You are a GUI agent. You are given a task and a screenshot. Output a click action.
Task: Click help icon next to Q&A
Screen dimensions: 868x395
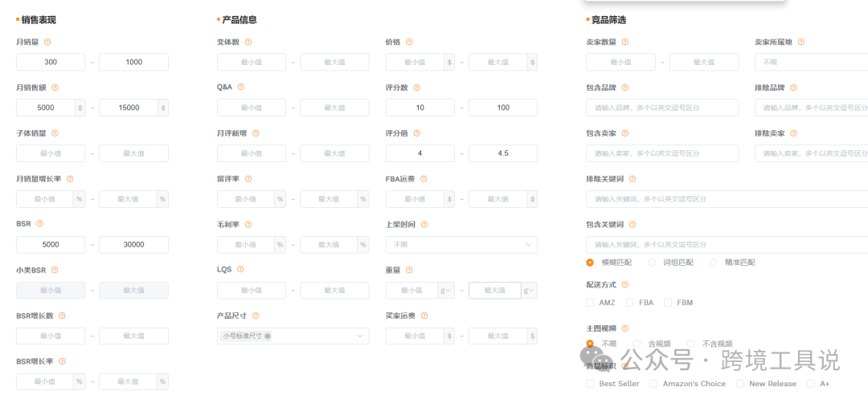pyautogui.click(x=241, y=87)
